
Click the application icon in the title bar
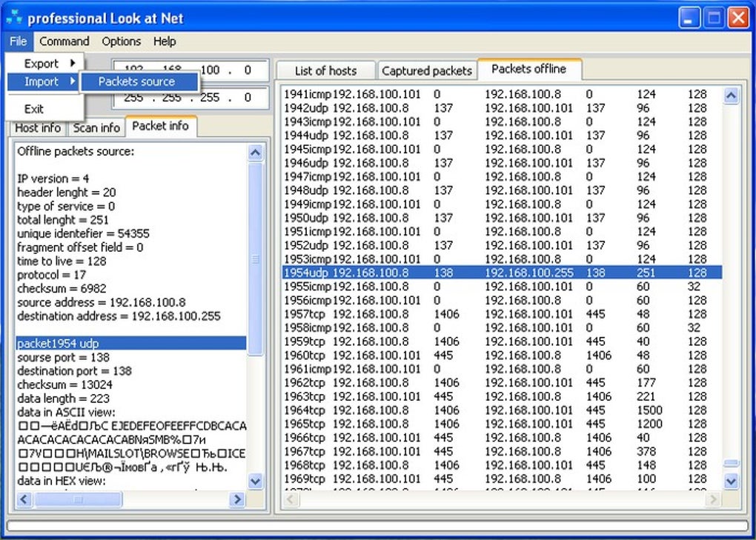(x=16, y=17)
